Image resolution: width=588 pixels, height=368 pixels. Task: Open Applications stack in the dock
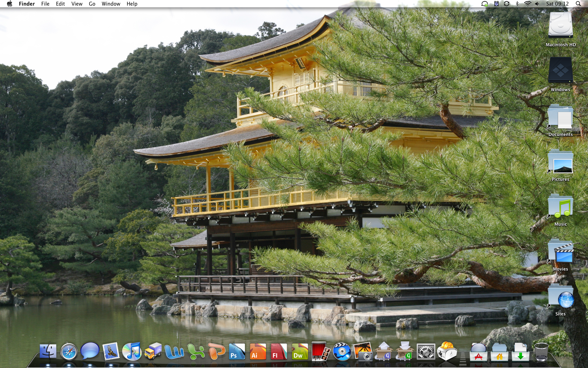[x=478, y=352]
